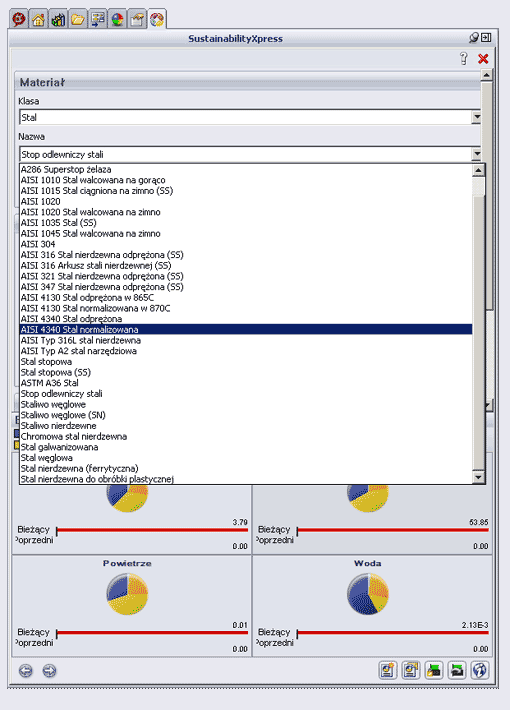Image resolution: width=510 pixels, height=710 pixels.
Task: Click the report icon without star
Action: 411,670
